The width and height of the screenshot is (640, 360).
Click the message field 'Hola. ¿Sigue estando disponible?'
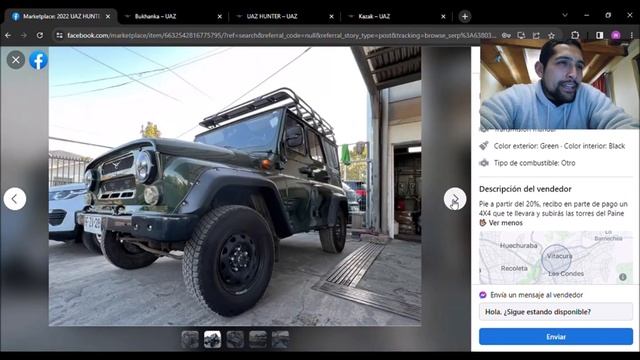[x=556, y=312]
